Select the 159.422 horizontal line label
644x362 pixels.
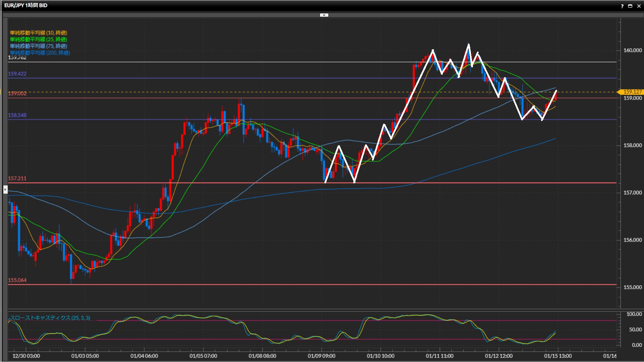tap(17, 74)
